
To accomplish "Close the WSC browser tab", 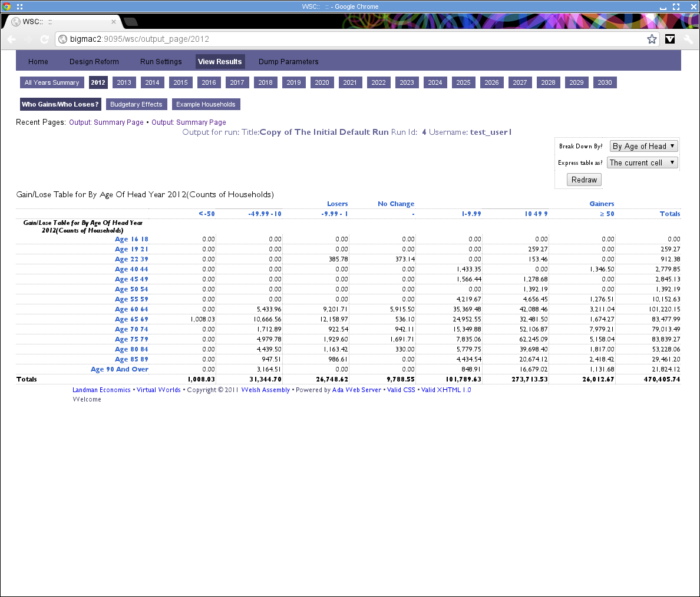I will [x=114, y=22].
